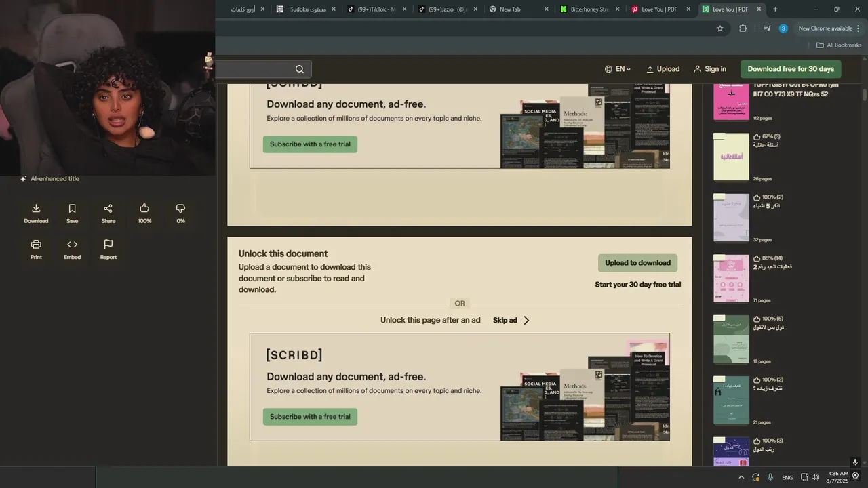The image size is (868, 488).
Task: Close the active Scribd Love You tab
Action: click(x=759, y=9)
